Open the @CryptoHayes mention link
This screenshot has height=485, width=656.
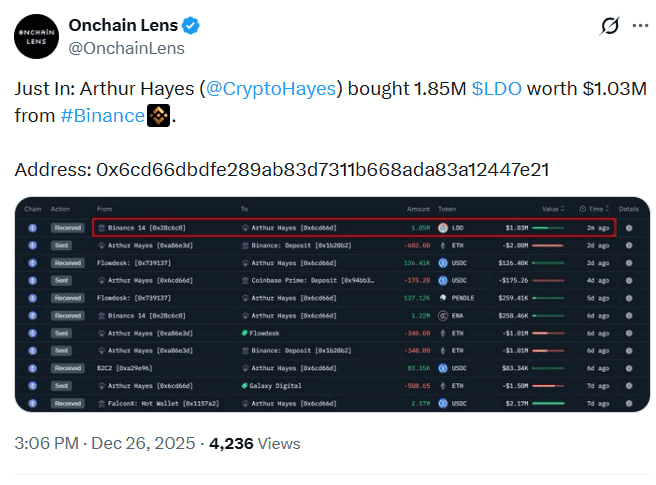pos(270,89)
